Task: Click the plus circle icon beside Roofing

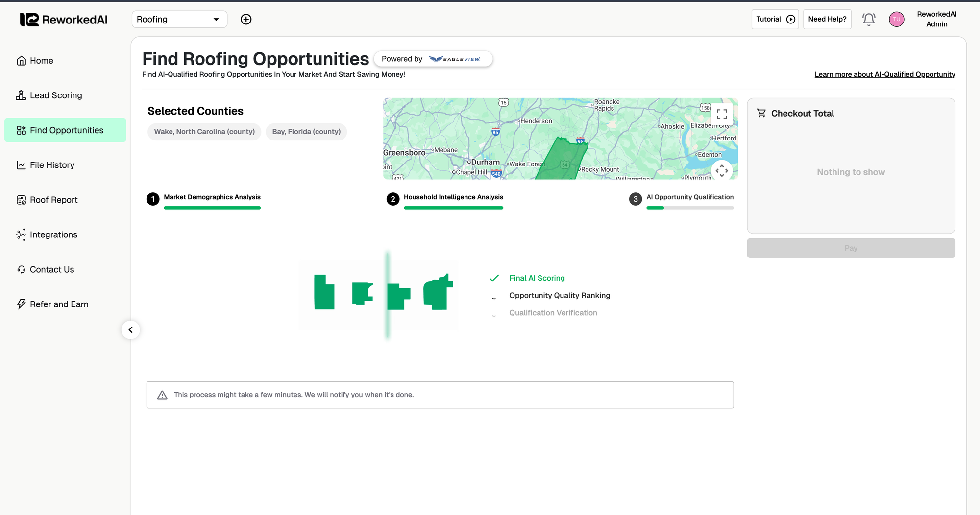Action: point(246,19)
